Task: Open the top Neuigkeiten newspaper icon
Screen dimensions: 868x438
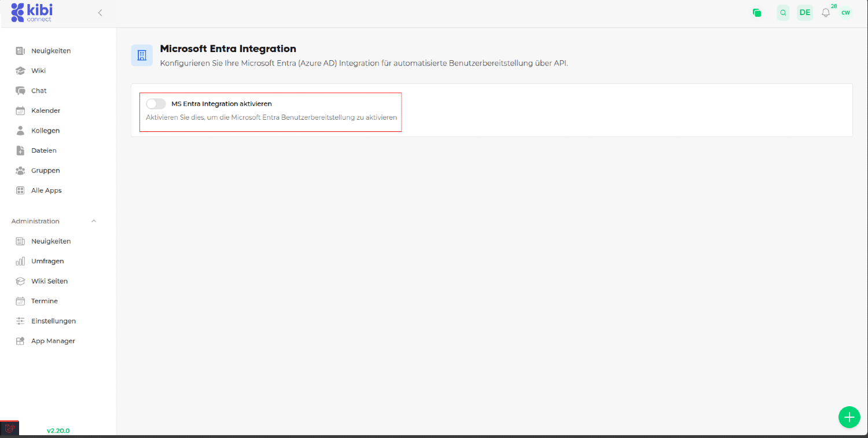Action: (x=20, y=51)
